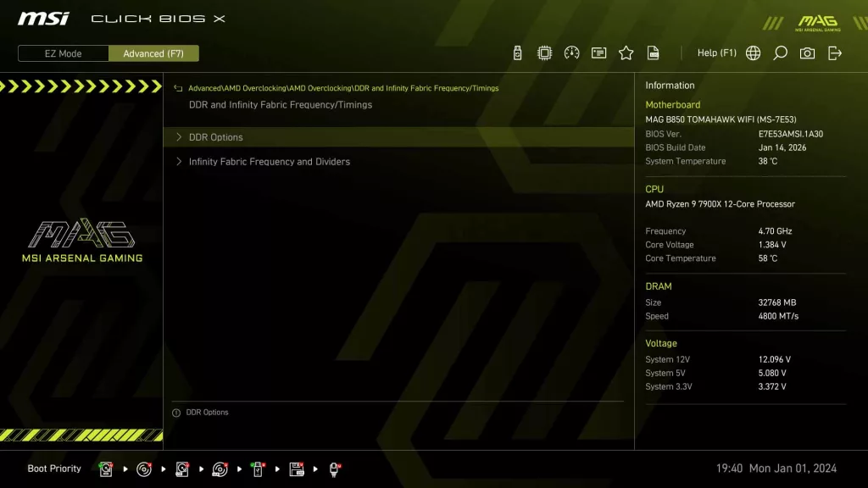Open the M-Flash USB update icon
This screenshot has height=488, width=868.
click(x=517, y=53)
